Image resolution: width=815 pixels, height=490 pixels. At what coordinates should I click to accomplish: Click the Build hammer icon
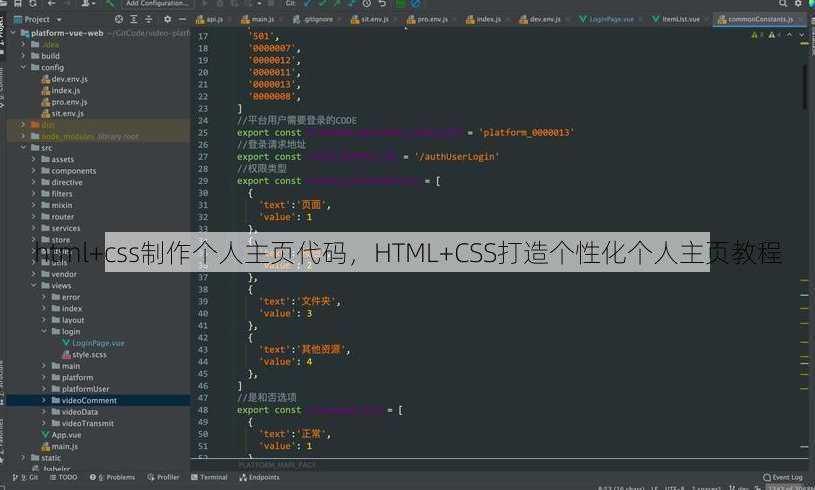[x=110, y=3]
